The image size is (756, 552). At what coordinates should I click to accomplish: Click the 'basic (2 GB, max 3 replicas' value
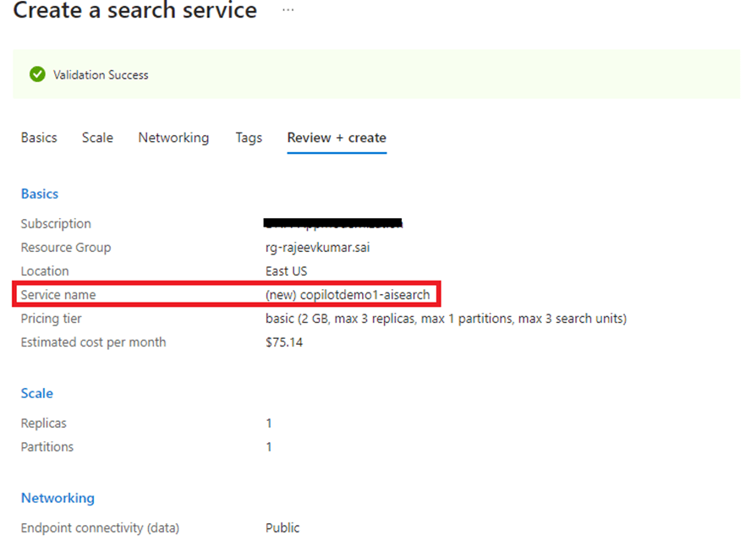click(446, 319)
